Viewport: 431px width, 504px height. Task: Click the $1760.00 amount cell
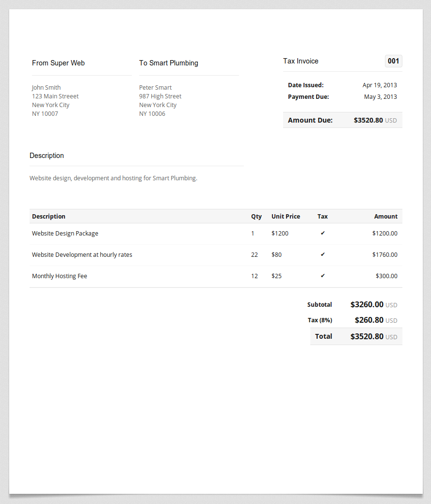coord(384,254)
